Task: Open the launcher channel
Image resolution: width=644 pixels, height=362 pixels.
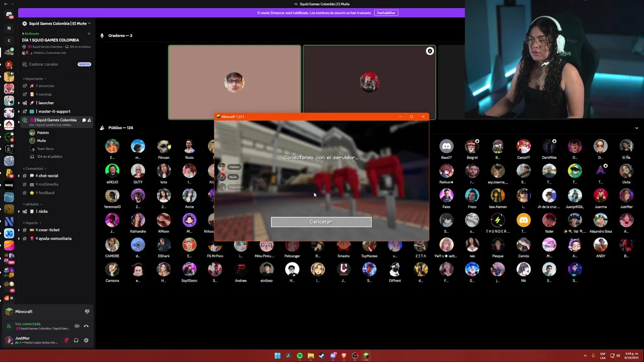Action: 55,103
